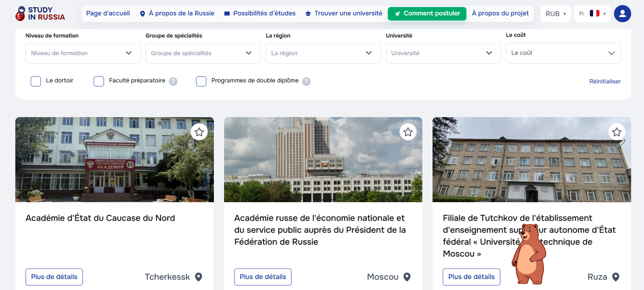
Task: Open the user profile avatar icon
Action: [x=622, y=14]
